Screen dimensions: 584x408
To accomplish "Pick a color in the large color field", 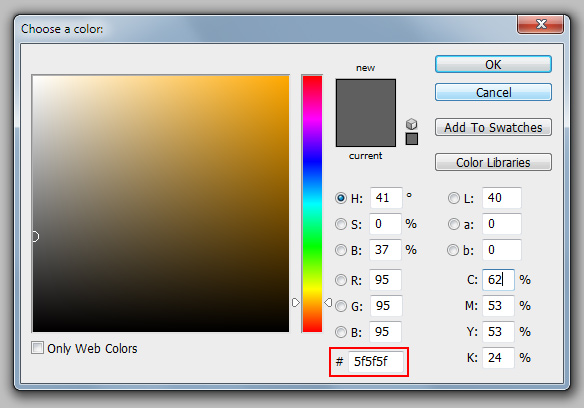I will tap(161, 203).
